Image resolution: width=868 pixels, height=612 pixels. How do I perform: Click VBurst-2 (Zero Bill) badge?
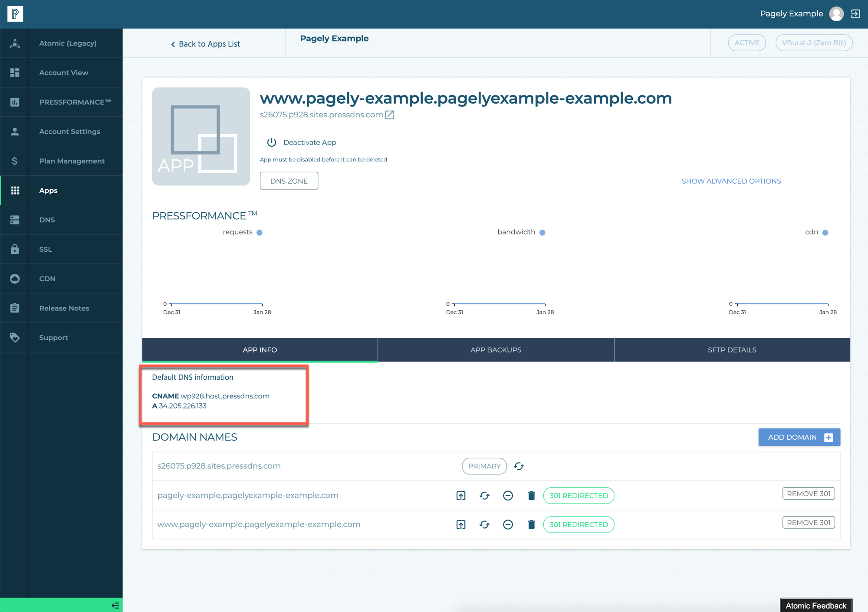[814, 43]
